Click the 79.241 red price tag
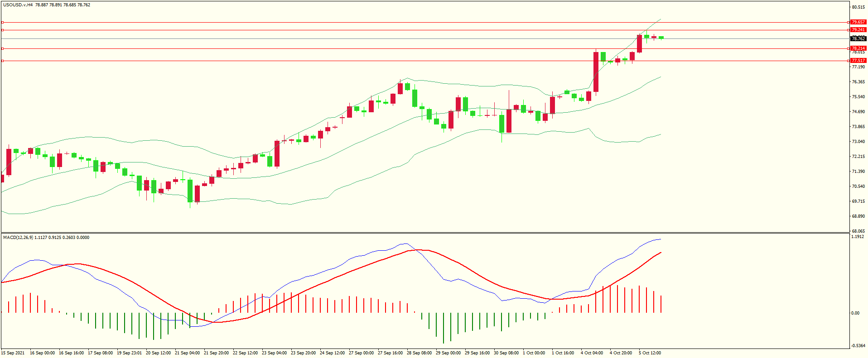This screenshot has height=358, width=868. (x=858, y=30)
